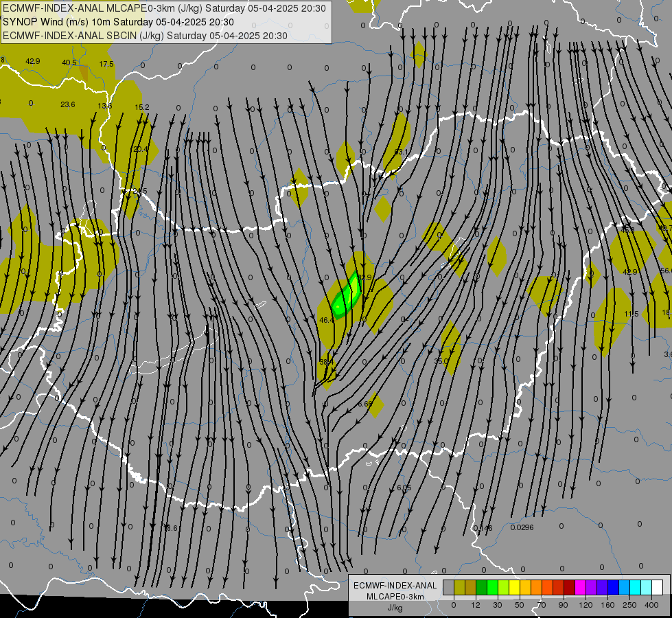Select the SYNOP Wind 10m title line
The height and width of the screenshot is (618, 672).
(118, 22)
